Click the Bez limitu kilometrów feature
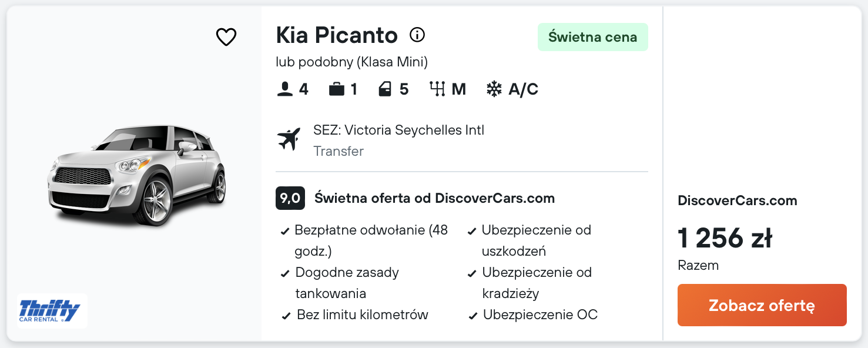 [362, 314]
